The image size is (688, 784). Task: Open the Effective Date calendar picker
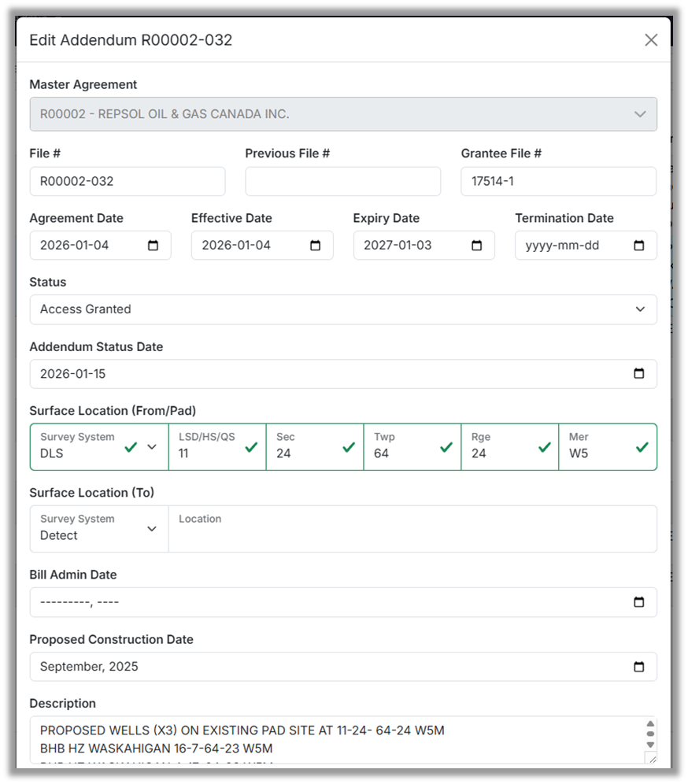315,246
